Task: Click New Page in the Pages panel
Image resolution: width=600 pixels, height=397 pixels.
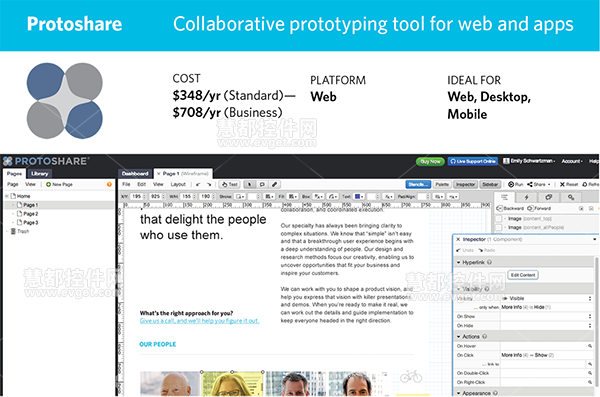Action: (x=59, y=185)
